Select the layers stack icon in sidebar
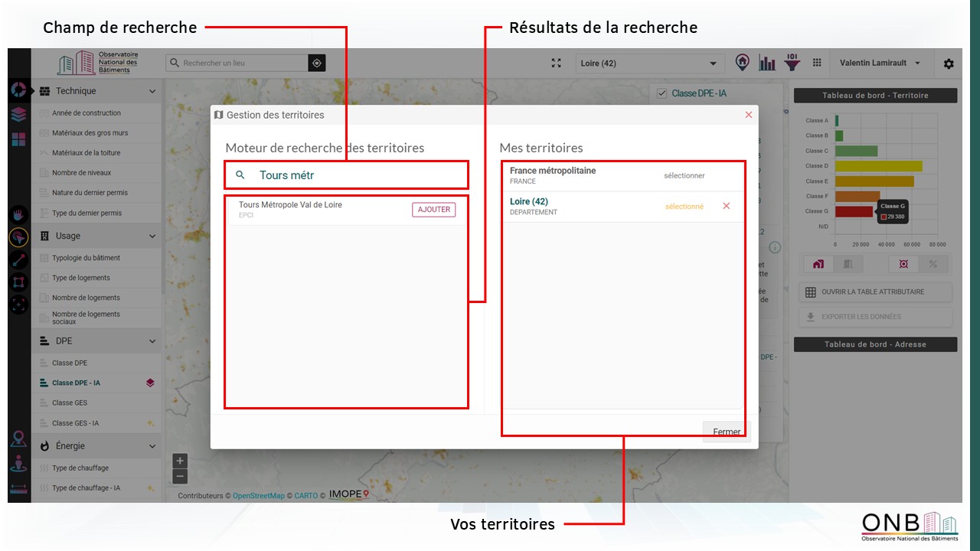The image size is (980, 551). pyautogui.click(x=19, y=114)
